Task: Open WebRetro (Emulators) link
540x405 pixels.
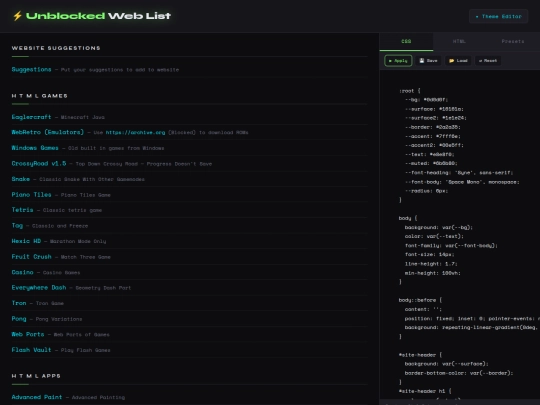Action: (x=48, y=132)
